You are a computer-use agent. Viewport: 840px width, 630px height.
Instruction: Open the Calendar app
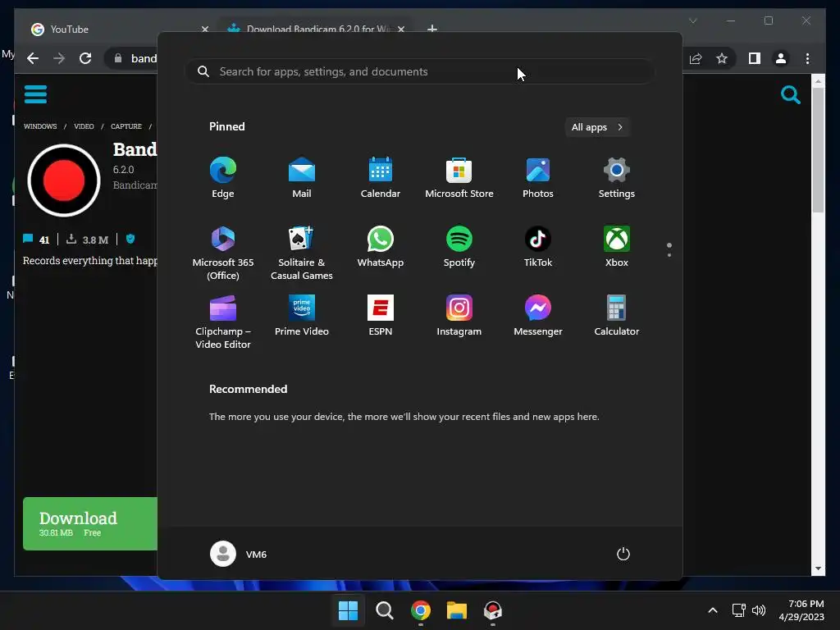381,177
